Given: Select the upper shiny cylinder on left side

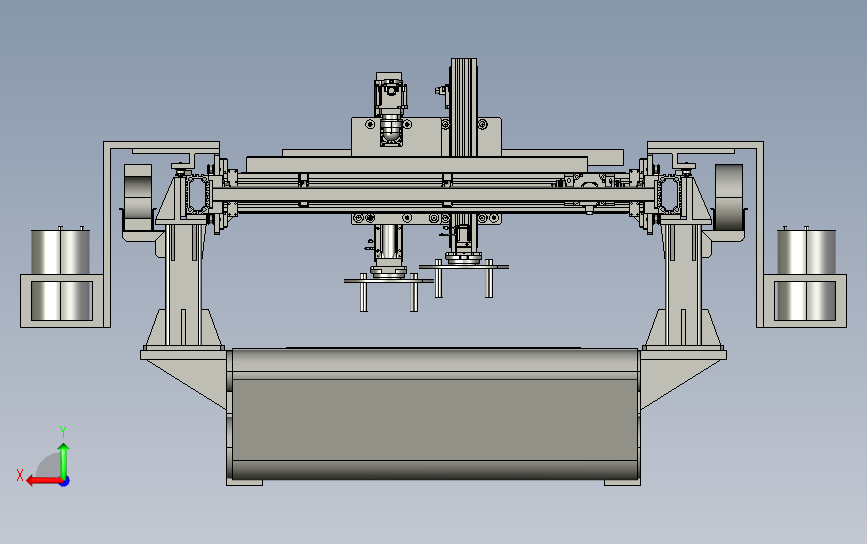Looking at the screenshot, I should 60,252.
